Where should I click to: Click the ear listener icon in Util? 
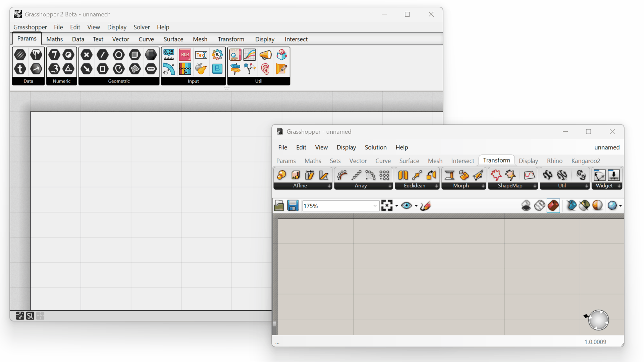coord(265,69)
